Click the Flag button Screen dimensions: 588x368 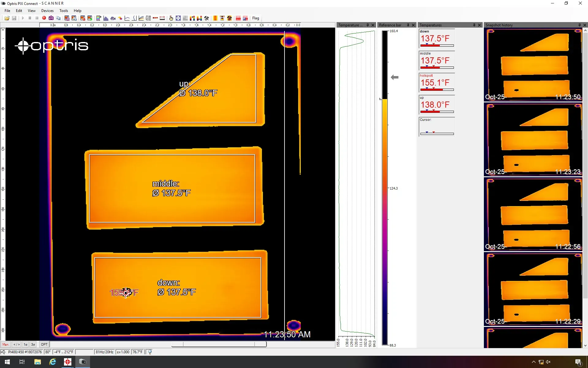pos(255,18)
